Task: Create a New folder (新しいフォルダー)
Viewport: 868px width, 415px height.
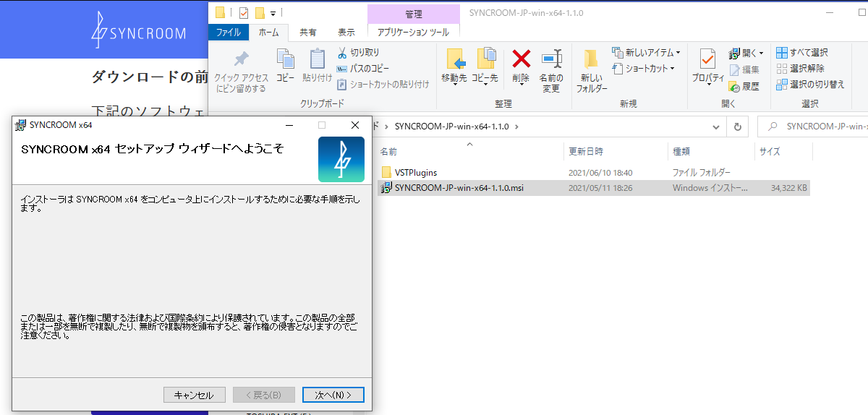Action: coord(592,60)
